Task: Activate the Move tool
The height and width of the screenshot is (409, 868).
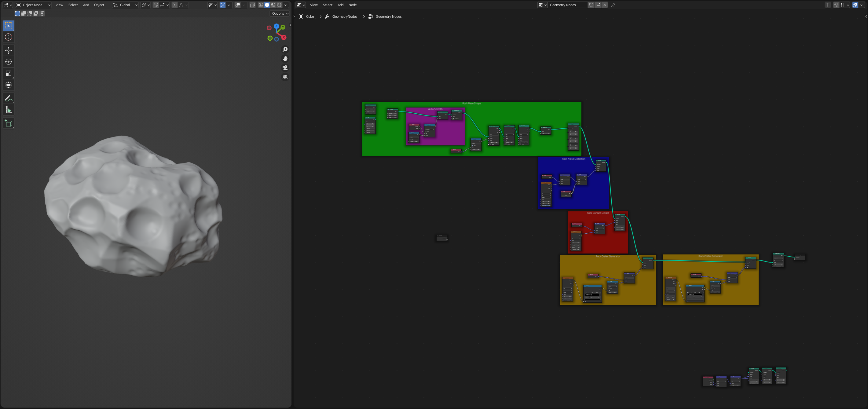Action: tap(9, 50)
